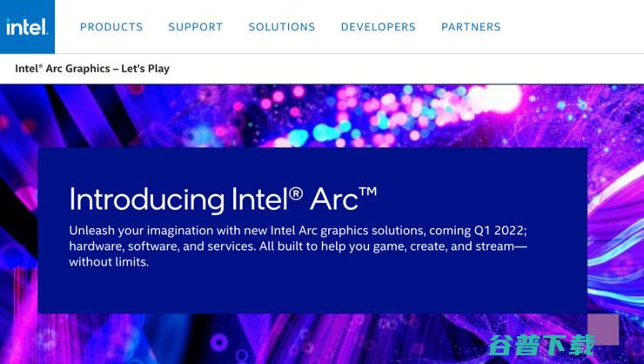Screen dimensions: 644x364
Task: Click the trademark TM symbol after Arc
Action: [367, 192]
